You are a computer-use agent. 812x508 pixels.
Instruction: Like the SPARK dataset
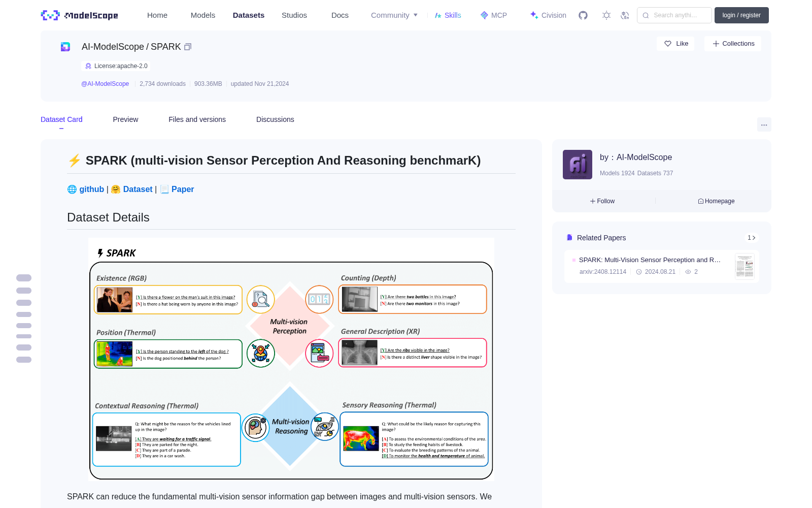pos(676,44)
